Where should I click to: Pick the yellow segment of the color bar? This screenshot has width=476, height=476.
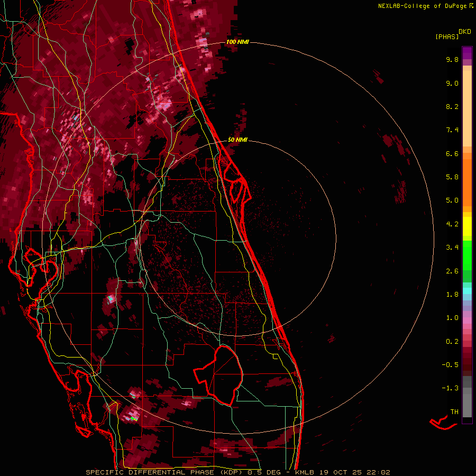pyautogui.click(x=467, y=226)
